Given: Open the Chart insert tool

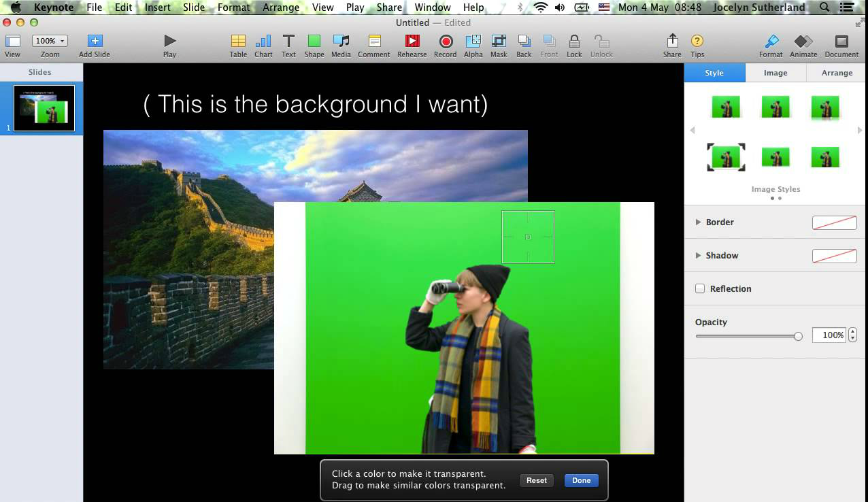Looking at the screenshot, I should (x=263, y=41).
